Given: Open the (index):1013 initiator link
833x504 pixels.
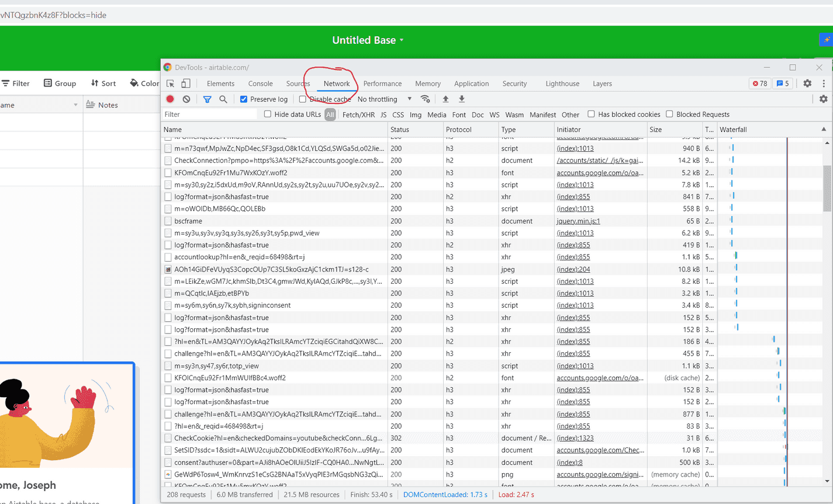Looking at the screenshot, I should pos(574,148).
